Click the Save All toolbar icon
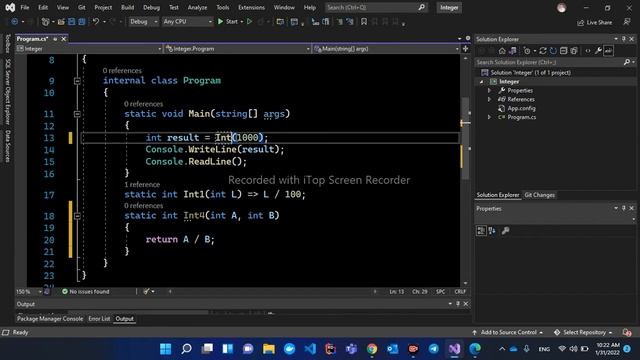Screen dimensions: 640x360 point(82,22)
